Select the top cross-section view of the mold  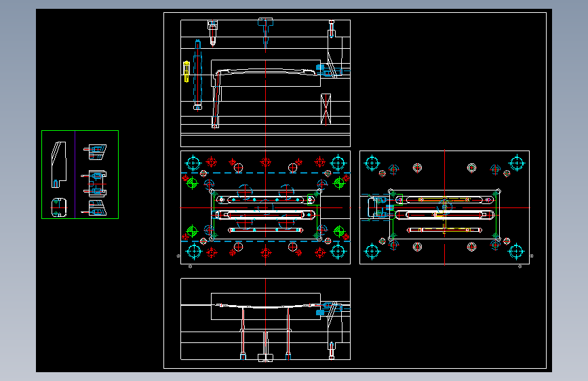pos(265,83)
